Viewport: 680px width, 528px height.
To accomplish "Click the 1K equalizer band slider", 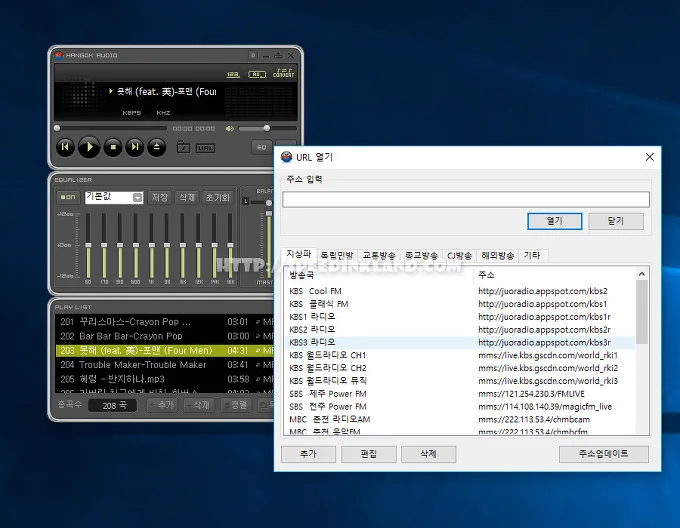I will (x=151, y=245).
